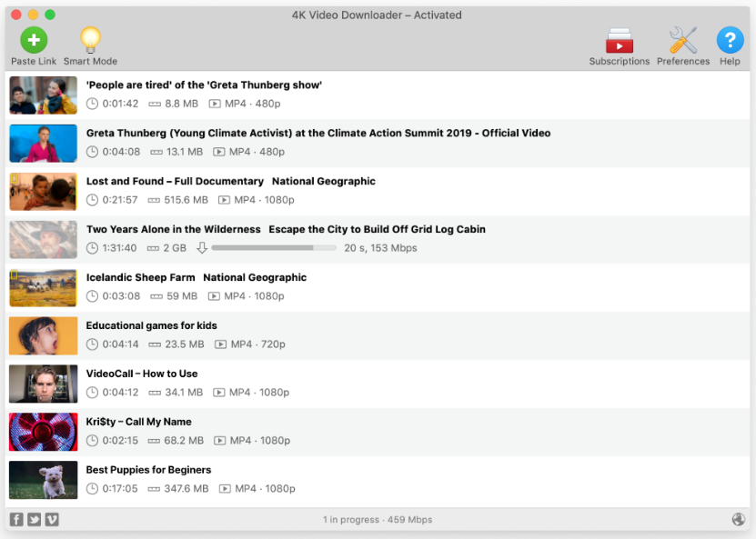Viewport: 756px width, 539px height.
Task: Select Kri$ty Call My Name thumbnail
Action: [x=43, y=432]
